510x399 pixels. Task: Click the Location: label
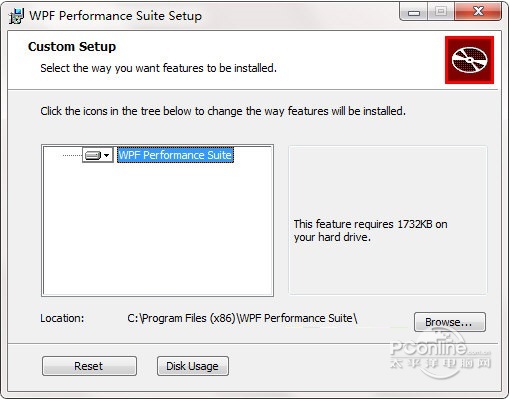pos(62,318)
